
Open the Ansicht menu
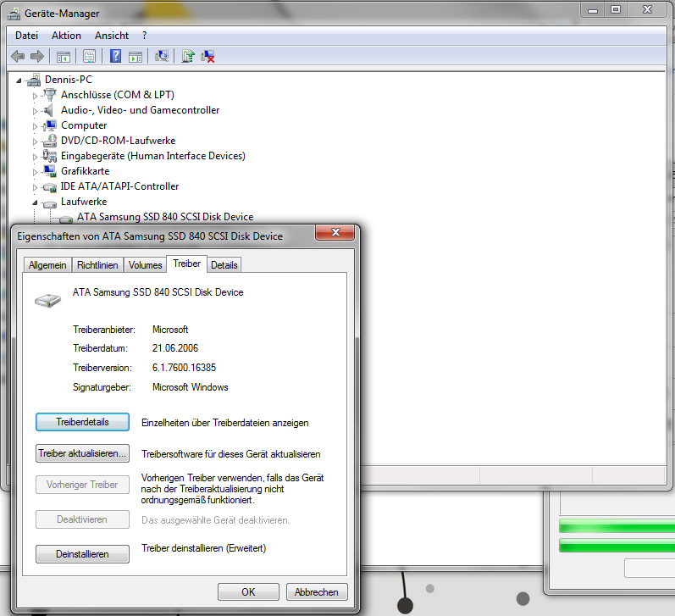[x=112, y=36]
